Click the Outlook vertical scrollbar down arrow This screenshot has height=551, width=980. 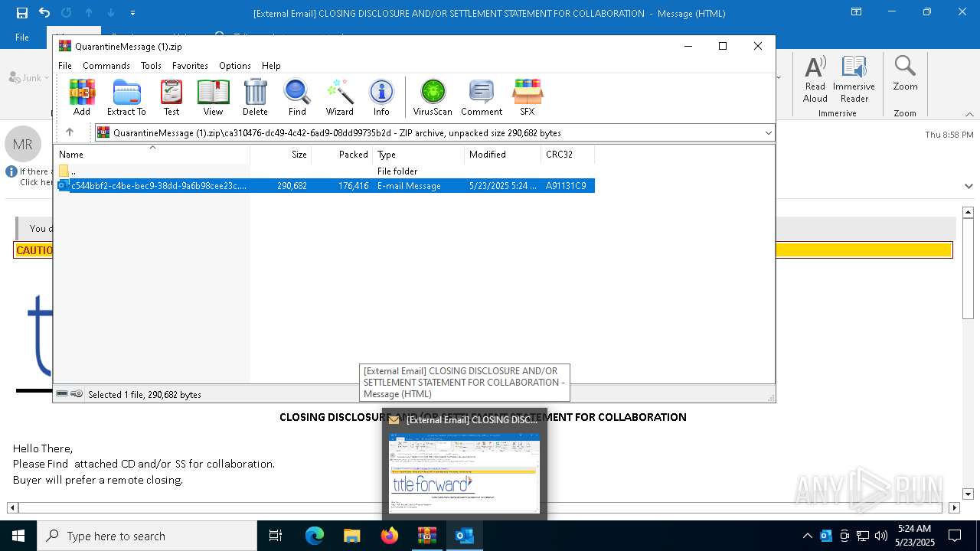[x=968, y=494]
